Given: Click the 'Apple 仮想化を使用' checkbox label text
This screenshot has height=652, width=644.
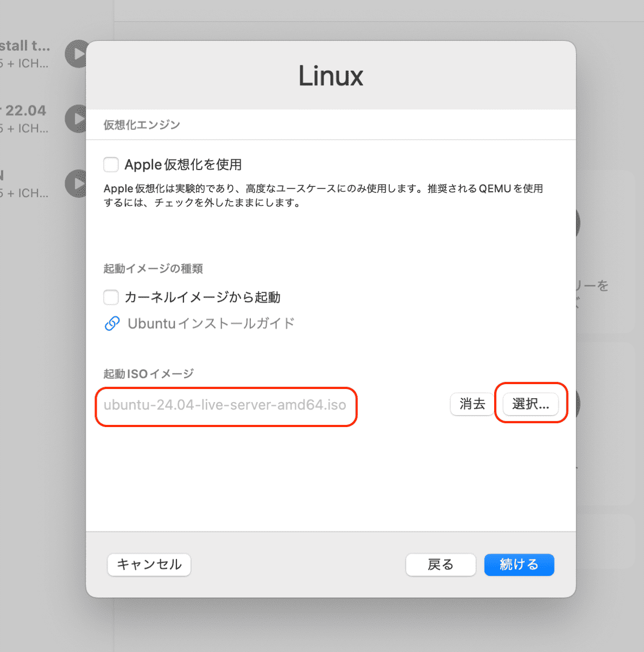Looking at the screenshot, I should click(x=183, y=165).
